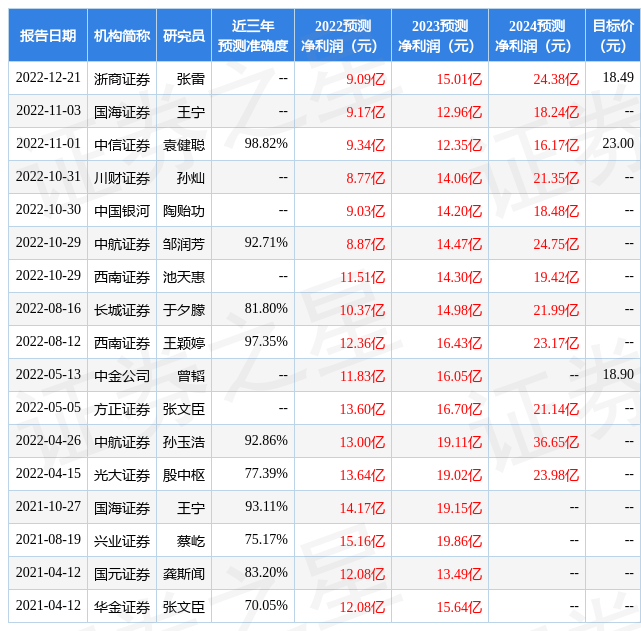Click the 报告日期 column header
The height and width of the screenshot is (631, 641).
[48, 36]
